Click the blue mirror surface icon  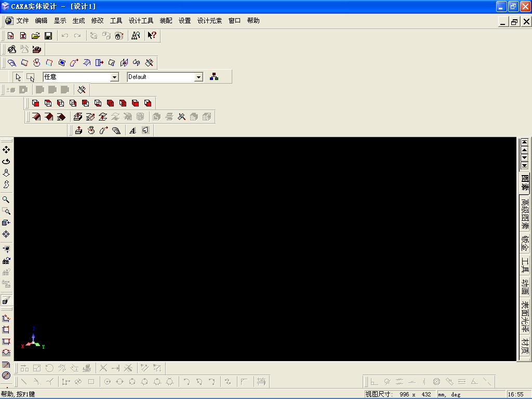(x=124, y=62)
